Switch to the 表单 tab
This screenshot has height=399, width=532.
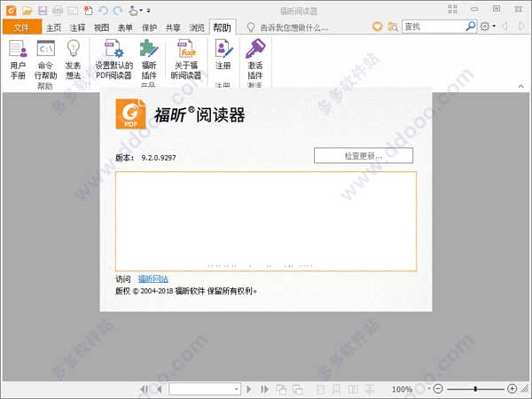coord(125,27)
